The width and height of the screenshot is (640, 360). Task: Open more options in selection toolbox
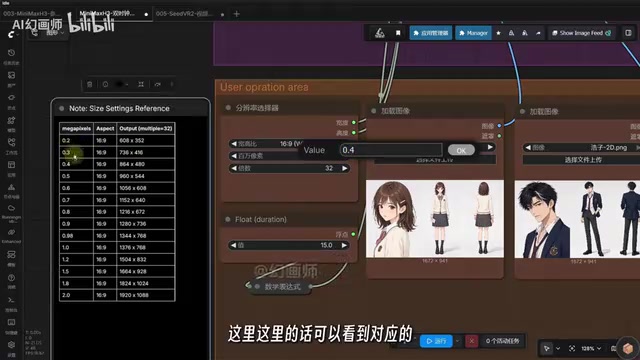tap(172, 84)
